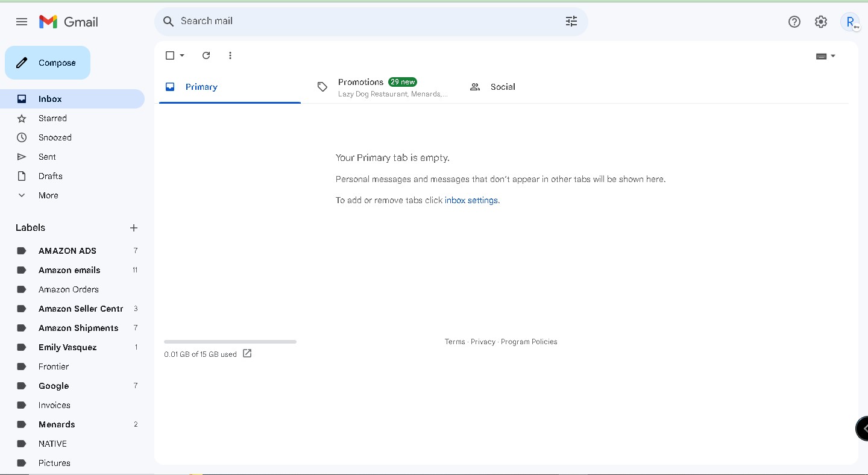This screenshot has width=868, height=475.
Task: Open the Amazon Seller Centr label
Action: coord(72,309)
